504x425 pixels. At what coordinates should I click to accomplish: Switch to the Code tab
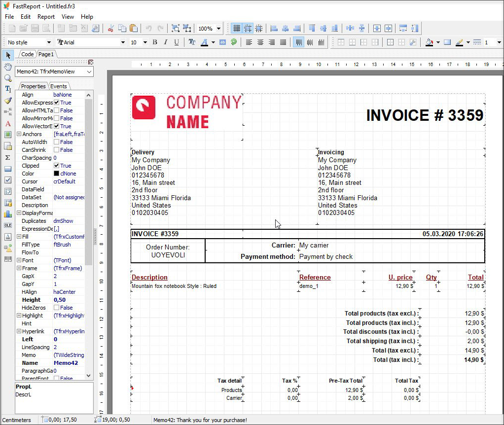click(x=27, y=54)
